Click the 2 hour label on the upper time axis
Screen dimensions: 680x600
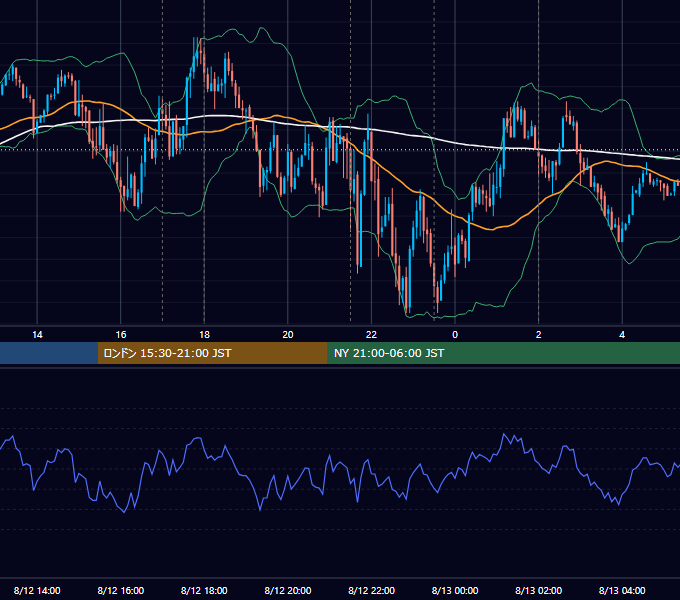(539, 335)
